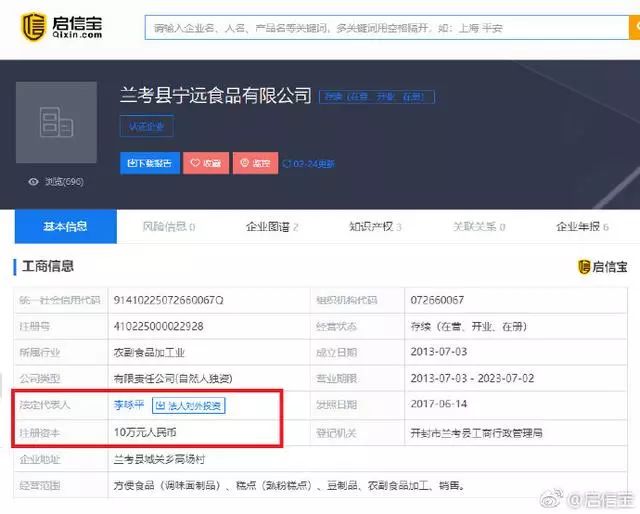Click the company title 兰考县宁远食品有限公司
Image resolution: width=640 pixels, height=514 pixels.
[x=216, y=95]
